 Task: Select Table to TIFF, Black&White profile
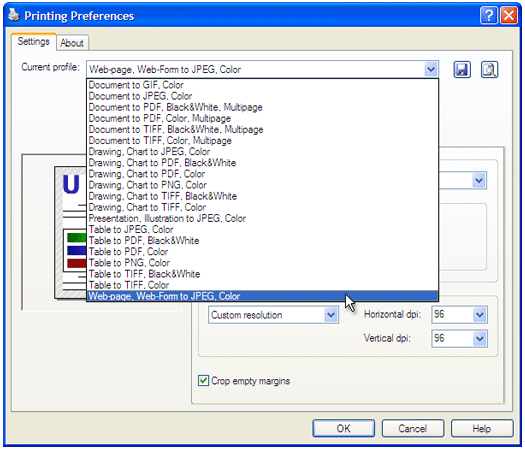[262, 274]
